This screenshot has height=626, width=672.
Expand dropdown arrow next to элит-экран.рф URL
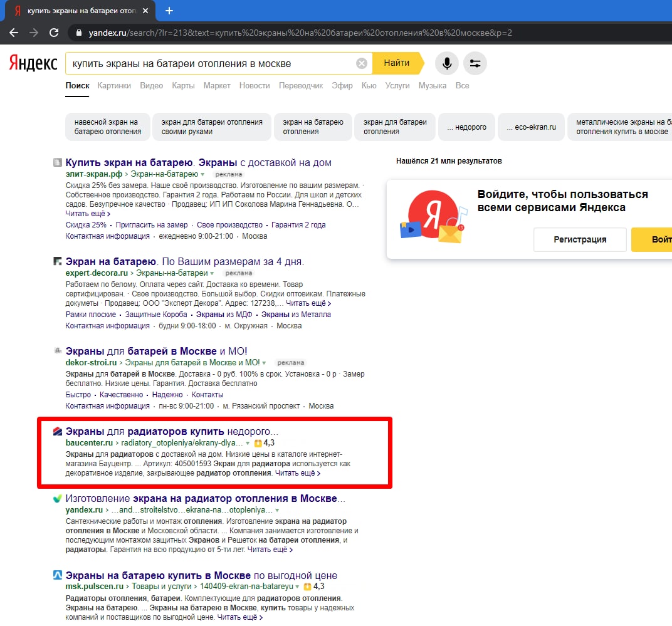point(202,174)
